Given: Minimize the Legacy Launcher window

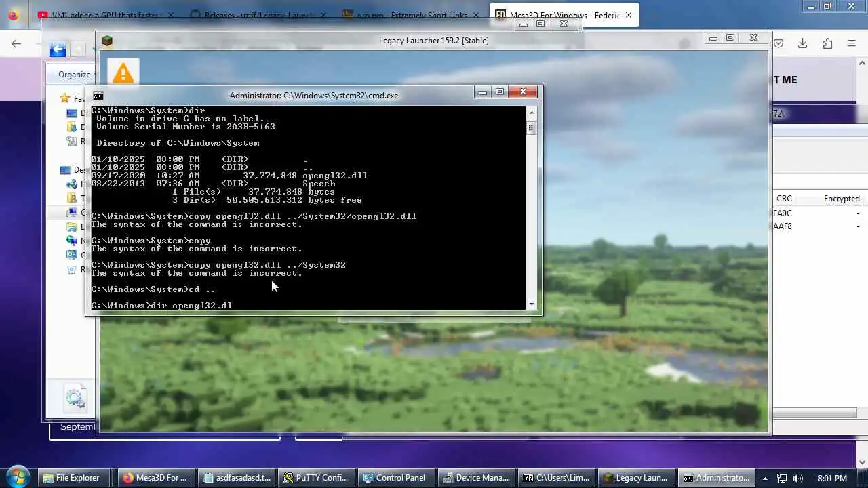Looking at the screenshot, I should [x=713, y=38].
